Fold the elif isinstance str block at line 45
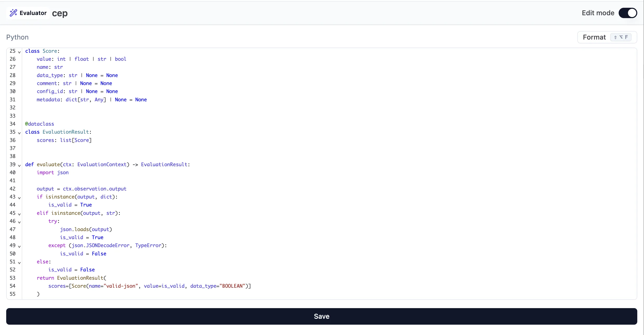The width and height of the screenshot is (644, 335). coord(19,214)
